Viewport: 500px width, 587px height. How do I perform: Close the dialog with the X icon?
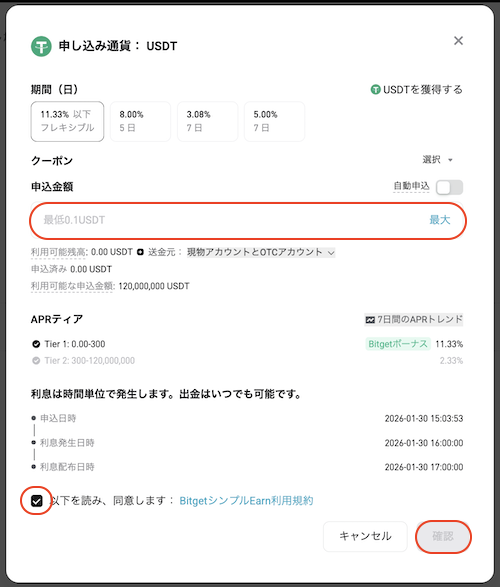[x=458, y=40]
